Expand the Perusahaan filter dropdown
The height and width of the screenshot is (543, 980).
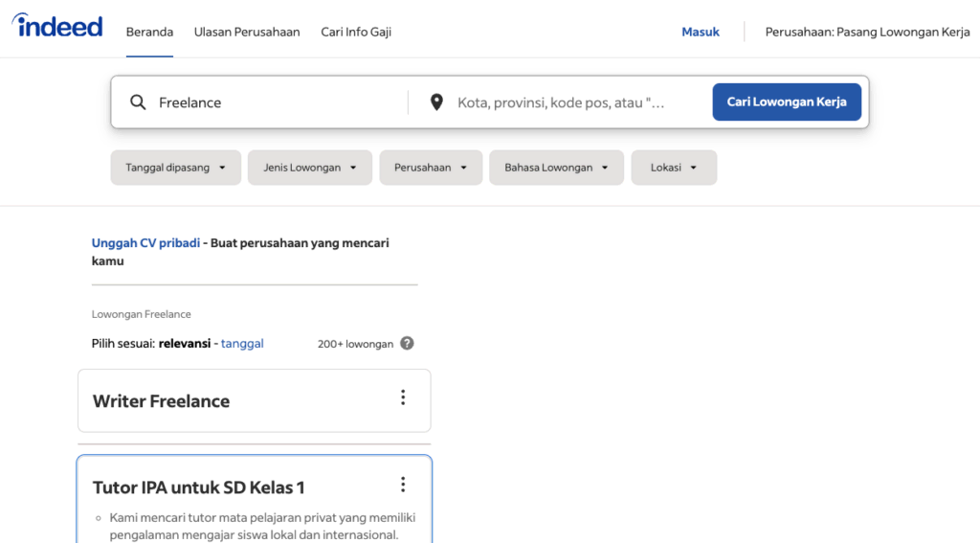tap(430, 168)
